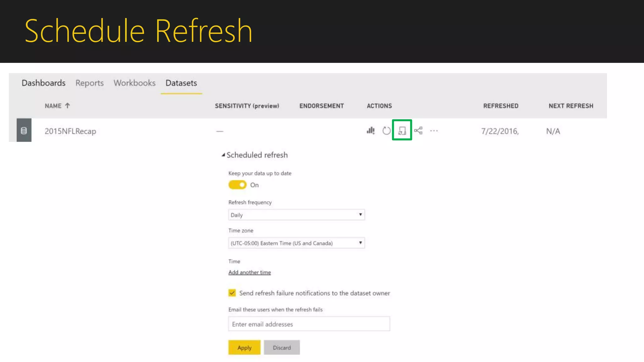Click the share/related items icon
The height and width of the screenshot is (362, 644).
pyautogui.click(x=418, y=130)
